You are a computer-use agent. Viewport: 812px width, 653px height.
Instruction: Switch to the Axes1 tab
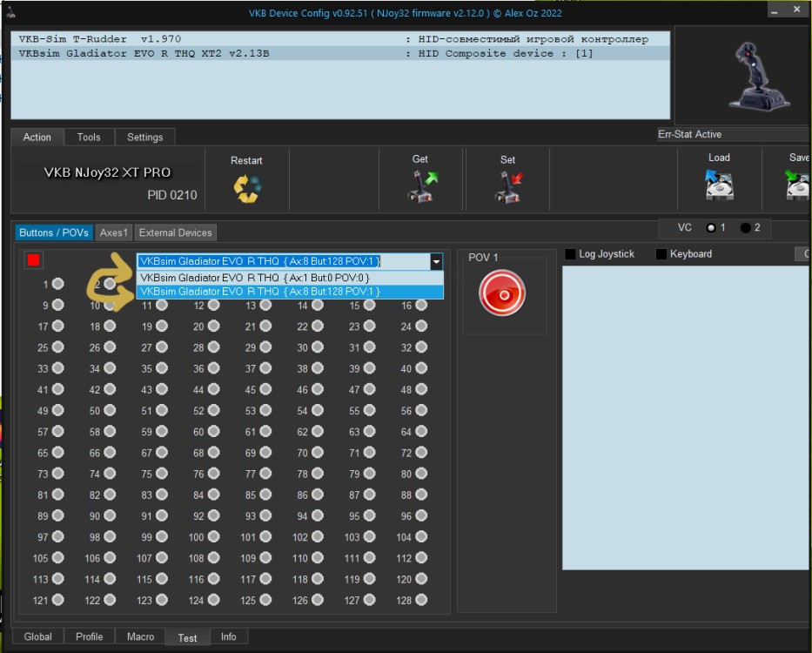point(114,232)
